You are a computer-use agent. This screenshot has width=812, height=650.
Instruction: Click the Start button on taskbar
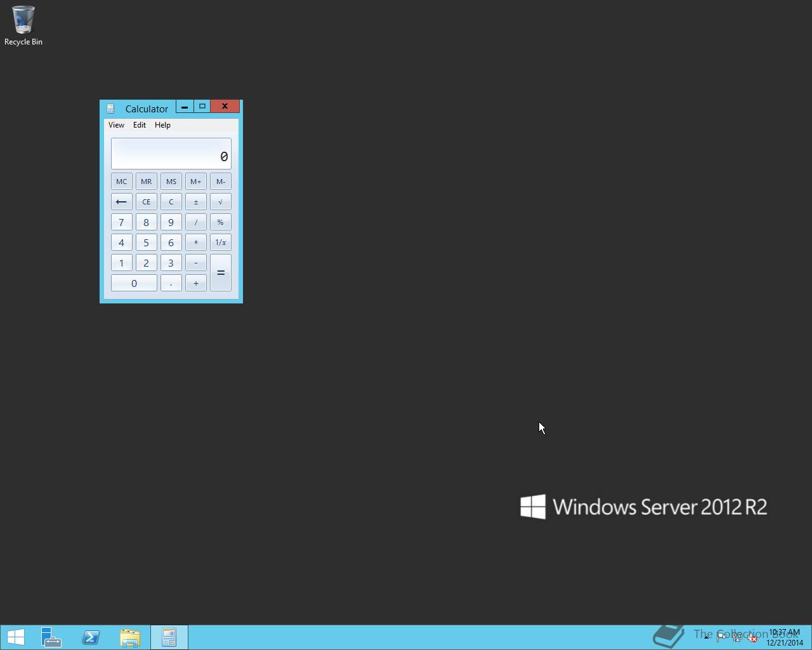tap(16, 637)
